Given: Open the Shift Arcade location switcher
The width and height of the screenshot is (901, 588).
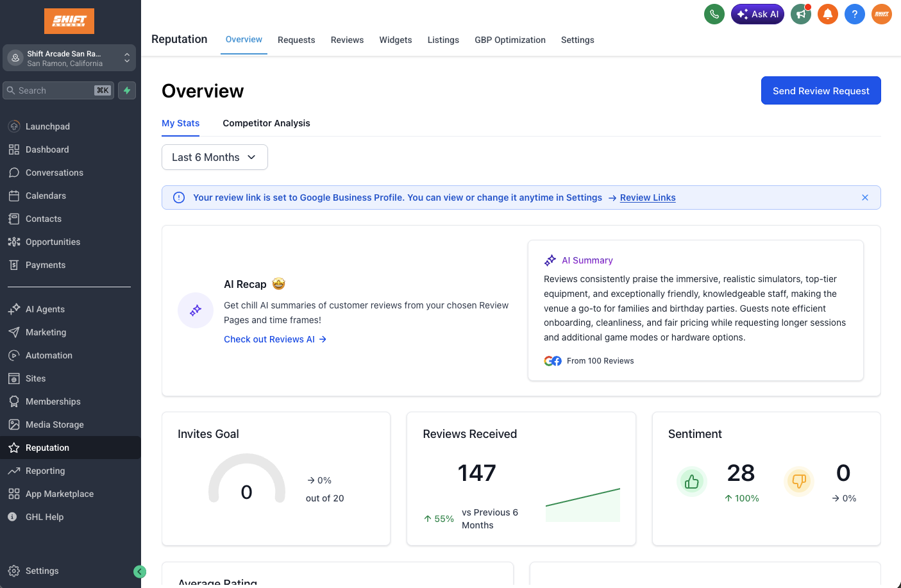Looking at the screenshot, I should [x=69, y=58].
